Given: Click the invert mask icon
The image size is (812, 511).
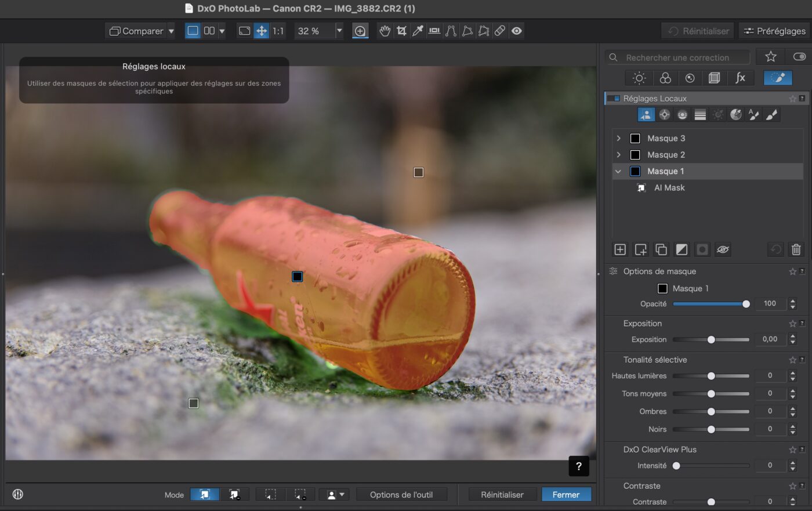Looking at the screenshot, I should pyautogui.click(x=681, y=249).
